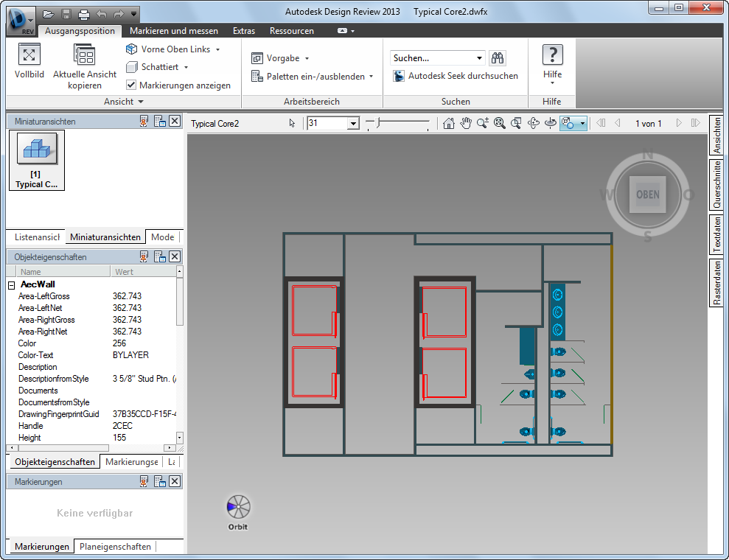729x560 pixels.
Task: Click the Save icon in quick access toolbar
Action: (x=66, y=15)
